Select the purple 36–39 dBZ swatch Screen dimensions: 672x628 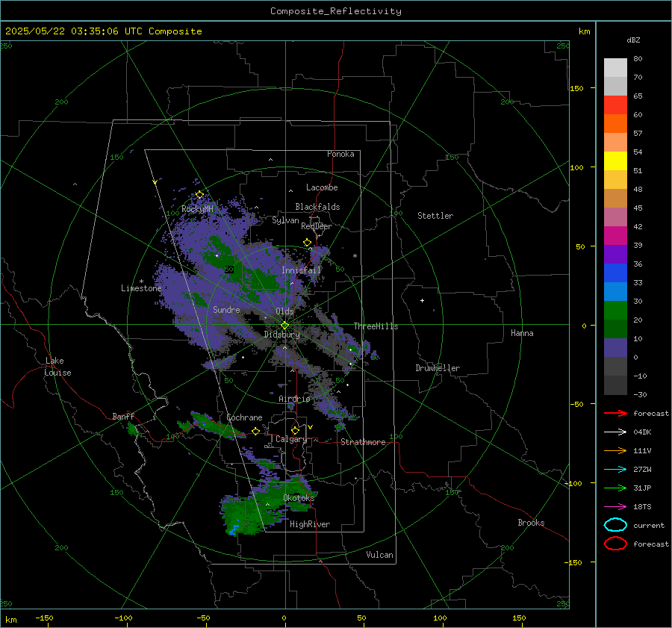tap(615, 255)
